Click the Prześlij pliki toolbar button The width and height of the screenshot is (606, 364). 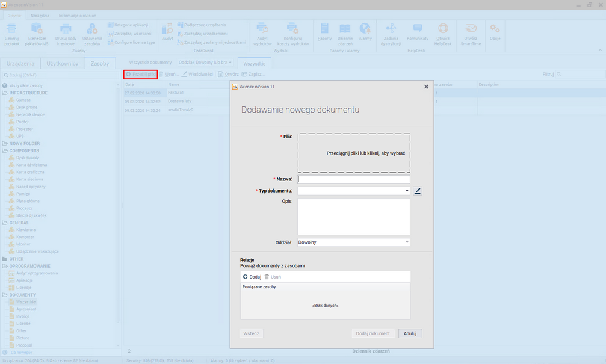pyautogui.click(x=140, y=74)
